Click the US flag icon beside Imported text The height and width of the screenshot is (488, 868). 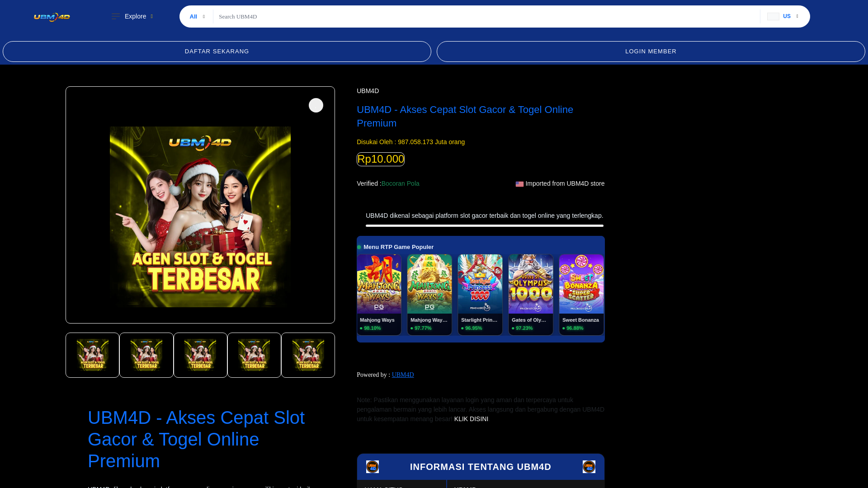(519, 184)
